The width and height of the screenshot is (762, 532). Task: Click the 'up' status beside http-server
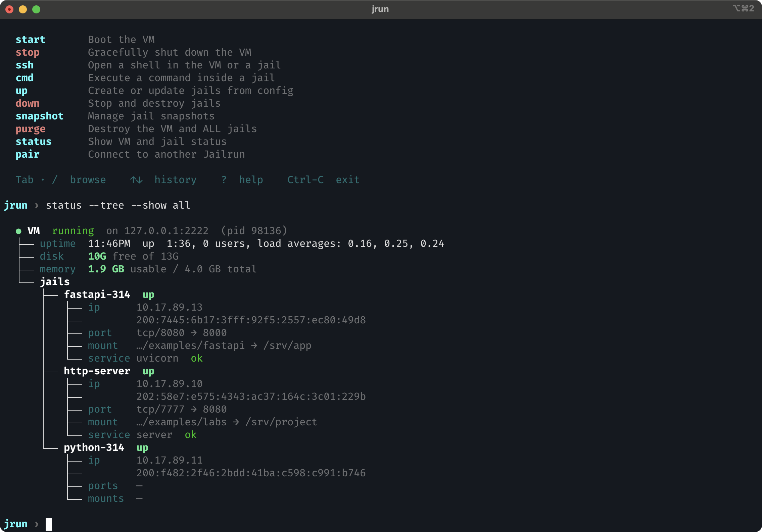tap(148, 371)
